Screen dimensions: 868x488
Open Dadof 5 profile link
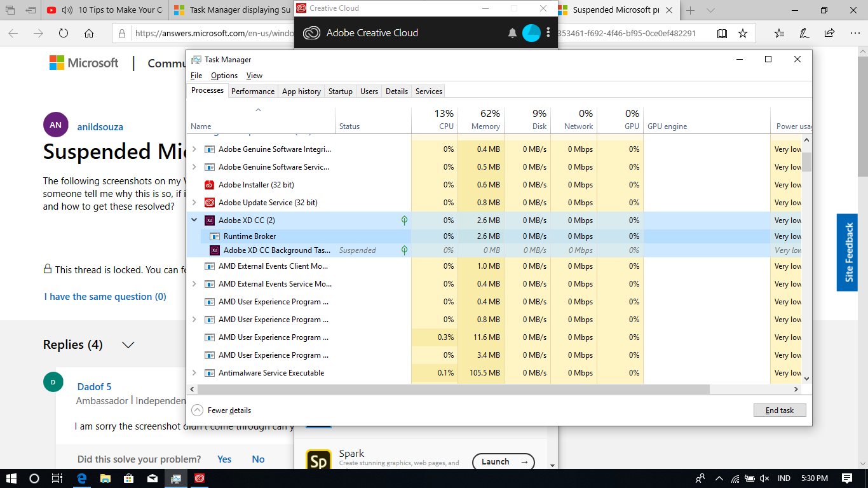point(94,387)
